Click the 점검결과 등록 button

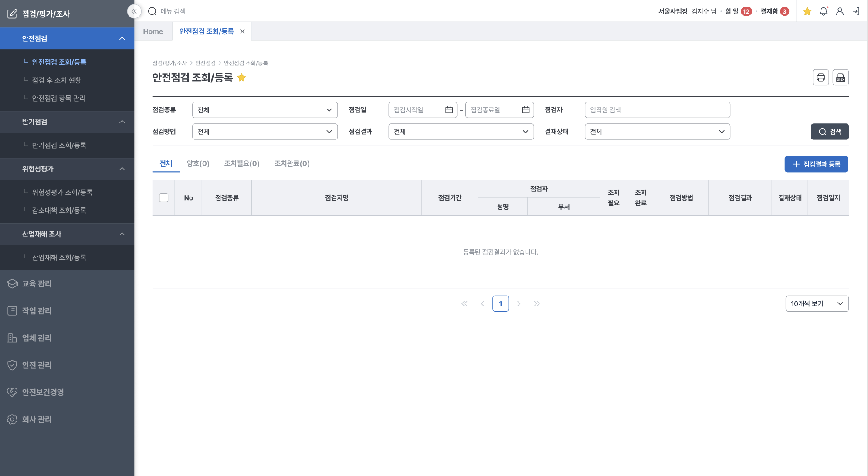point(816,164)
